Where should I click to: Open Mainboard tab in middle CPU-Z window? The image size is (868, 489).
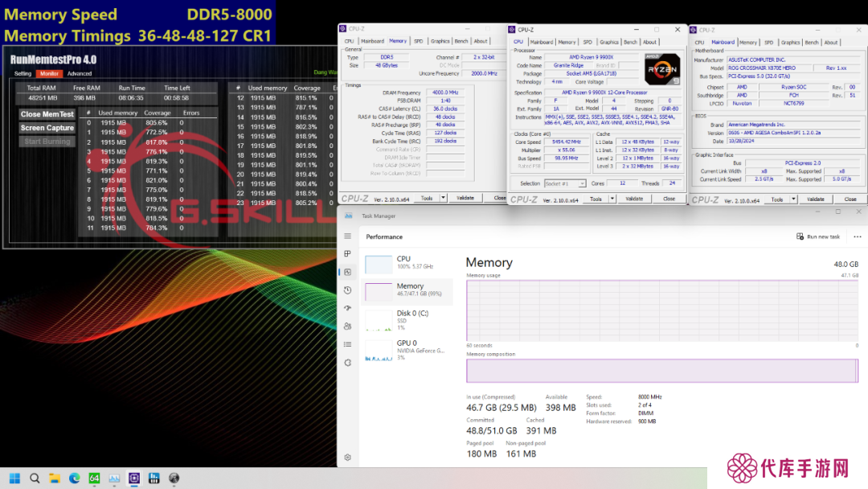pyautogui.click(x=542, y=42)
